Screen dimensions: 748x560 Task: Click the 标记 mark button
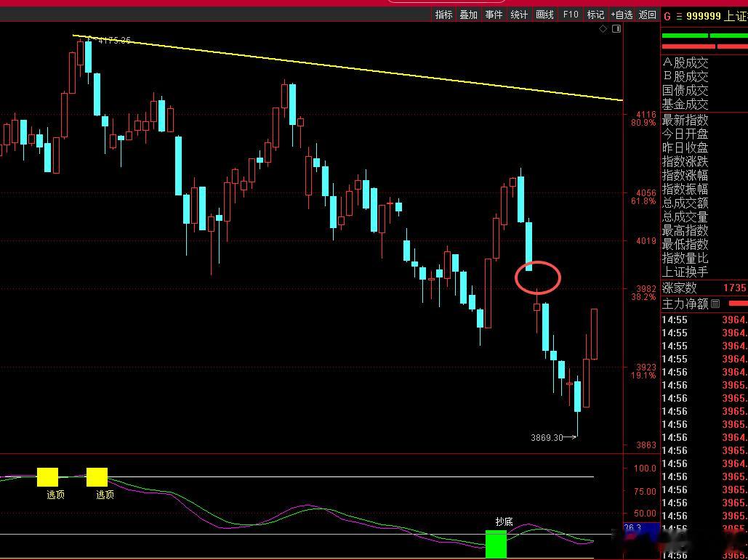pyautogui.click(x=595, y=15)
